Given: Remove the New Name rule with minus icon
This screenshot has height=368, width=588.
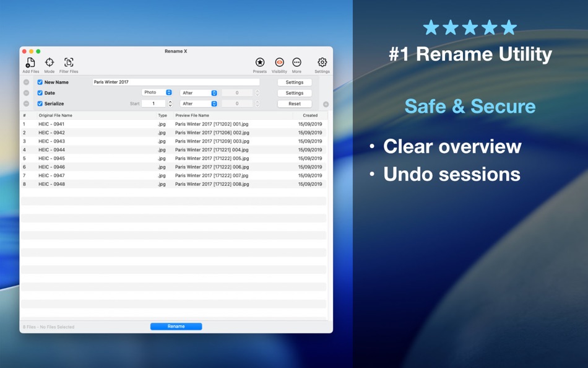Looking at the screenshot, I should click(26, 82).
